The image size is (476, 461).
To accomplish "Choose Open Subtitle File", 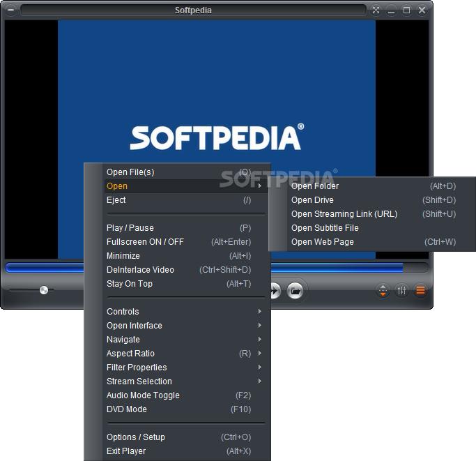I will (381, 228).
